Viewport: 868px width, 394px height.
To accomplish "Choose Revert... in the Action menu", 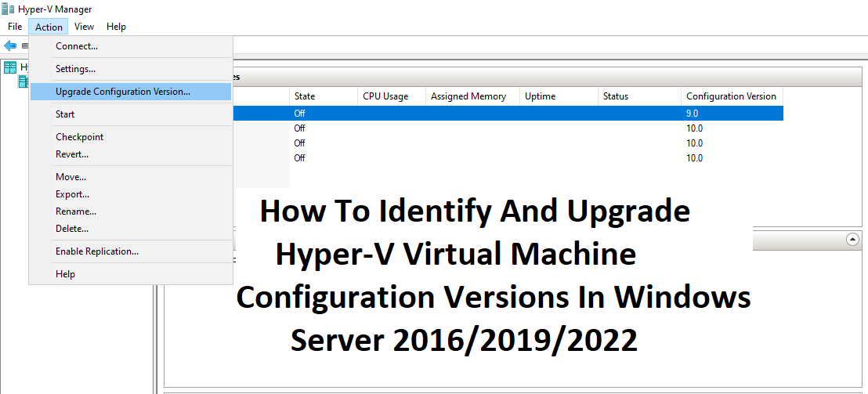I will pyautogui.click(x=131, y=154).
